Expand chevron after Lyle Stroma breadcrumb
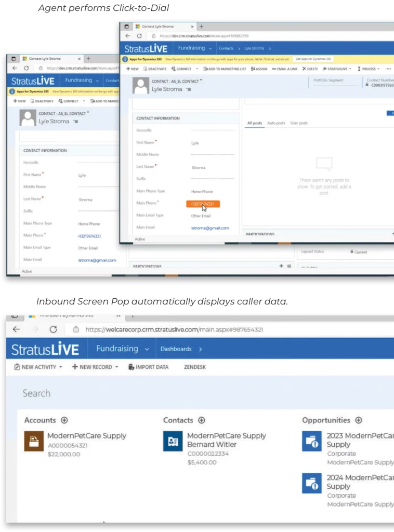 [270, 48]
